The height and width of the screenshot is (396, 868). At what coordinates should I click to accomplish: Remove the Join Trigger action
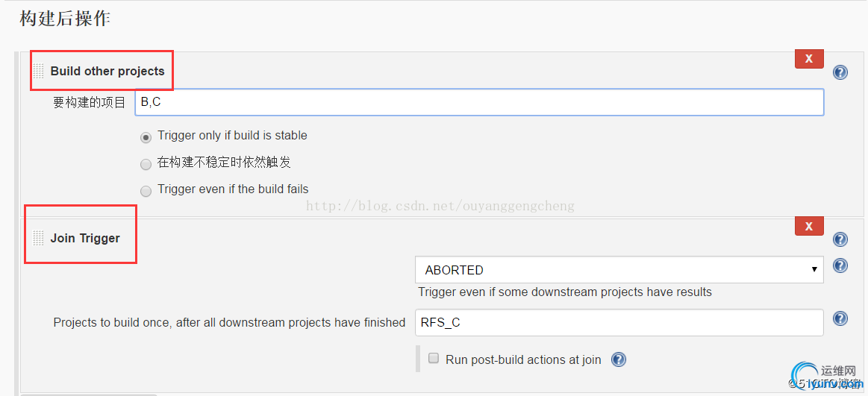(x=809, y=226)
